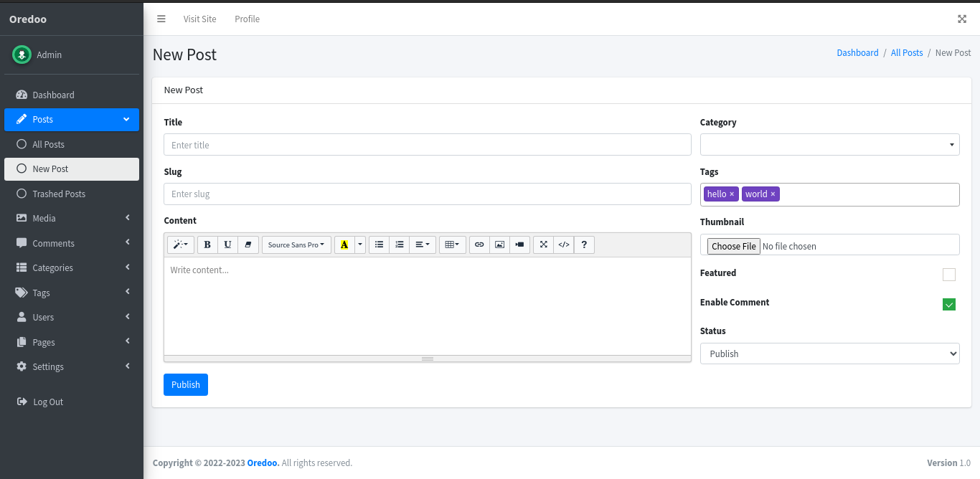980x479 pixels.
Task: Toggle bold formatting in the editor
Action: 207,245
